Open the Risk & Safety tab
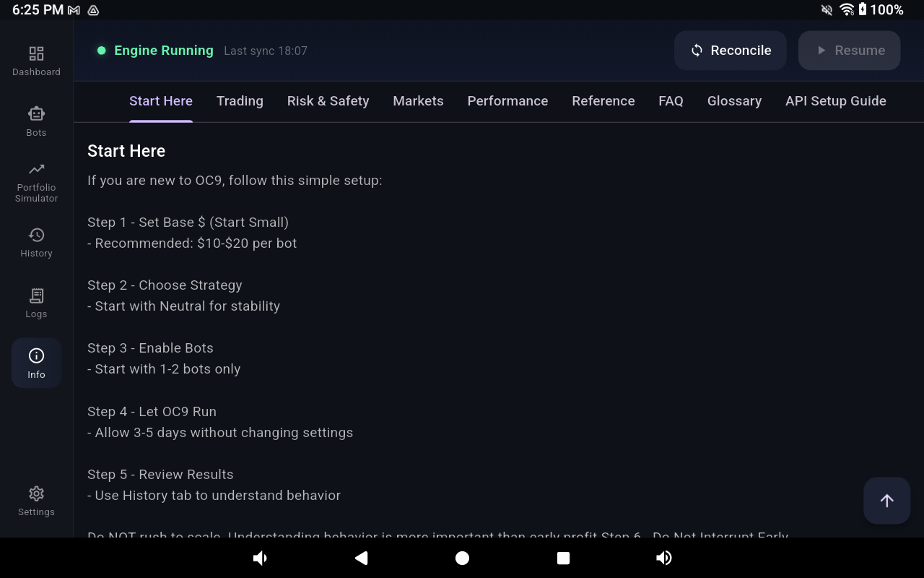Viewport: 924px width, 578px height. pos(328,101)
